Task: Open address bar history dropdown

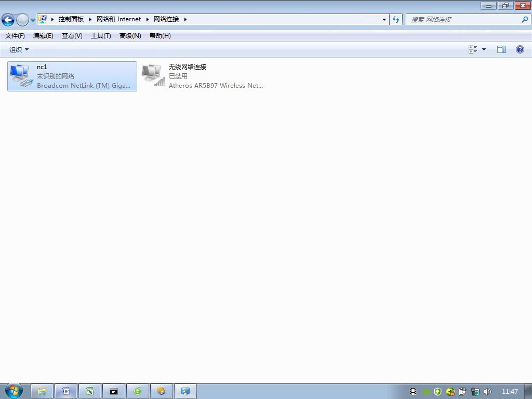Action: point(384,20)
